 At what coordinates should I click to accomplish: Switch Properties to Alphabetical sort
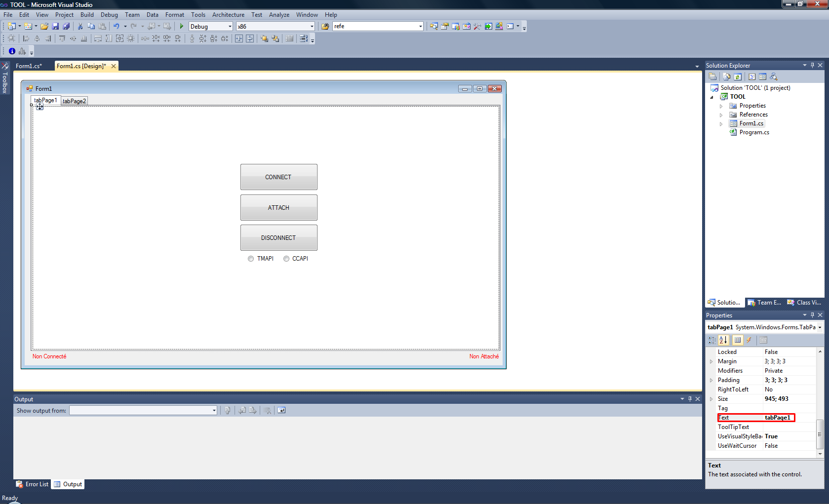click(x=723, y=340)
